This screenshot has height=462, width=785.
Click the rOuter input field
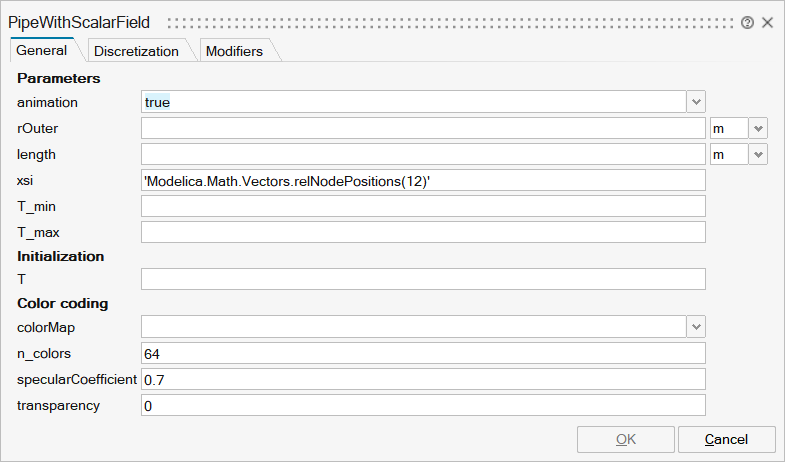[x=423, y=128]
